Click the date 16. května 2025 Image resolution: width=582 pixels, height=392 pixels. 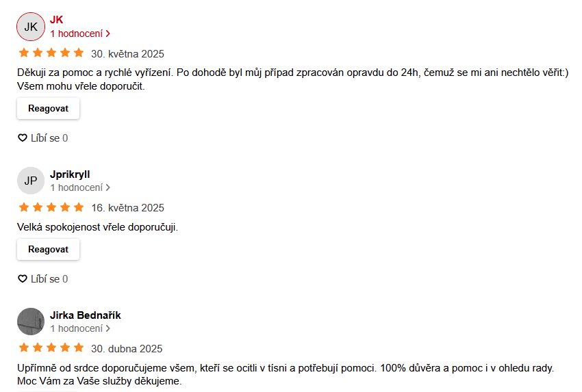[127, 208]
